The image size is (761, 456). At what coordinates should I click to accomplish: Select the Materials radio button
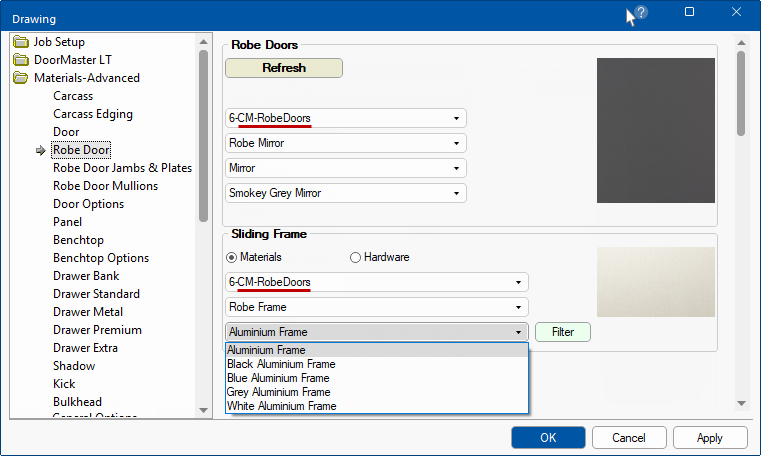(232, 257)
